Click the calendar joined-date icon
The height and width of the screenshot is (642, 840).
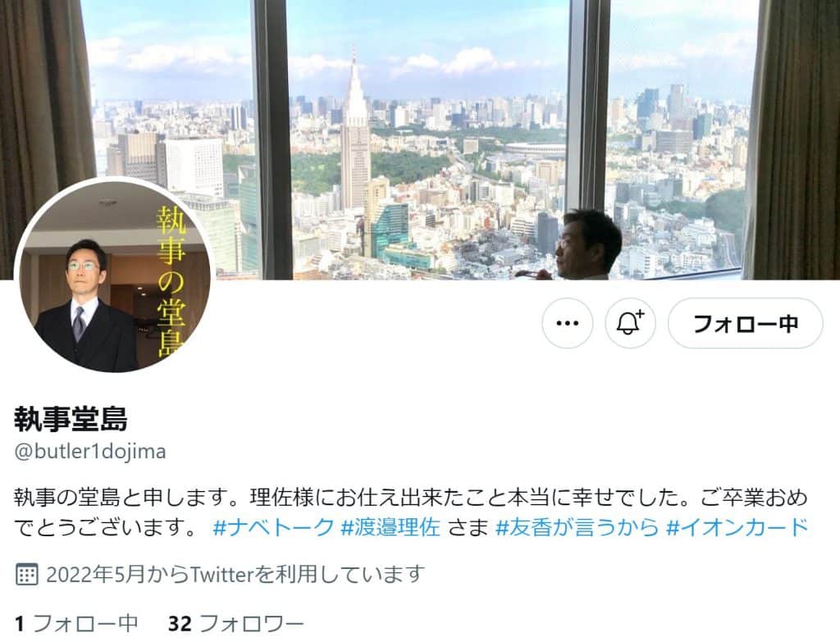click(26, 575)
